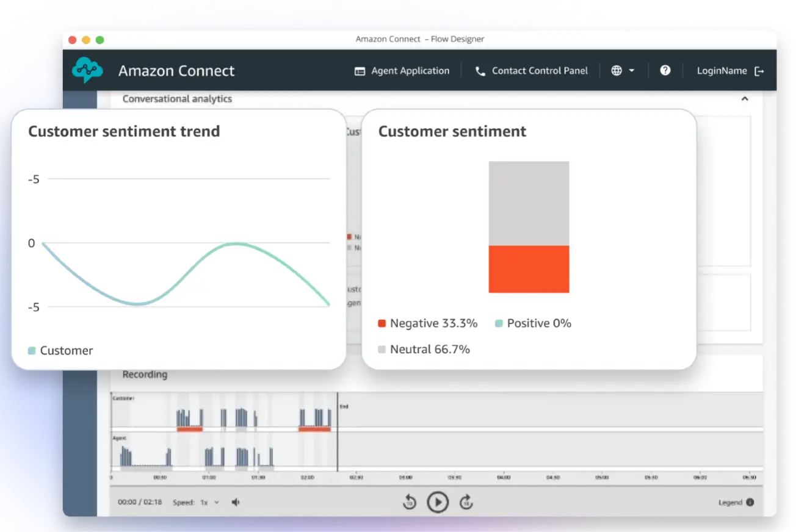The width and height of the screenshot is (796, 532).
Task: Toggle the Negative 33.3% legend entry
Action: click(427, 323)
